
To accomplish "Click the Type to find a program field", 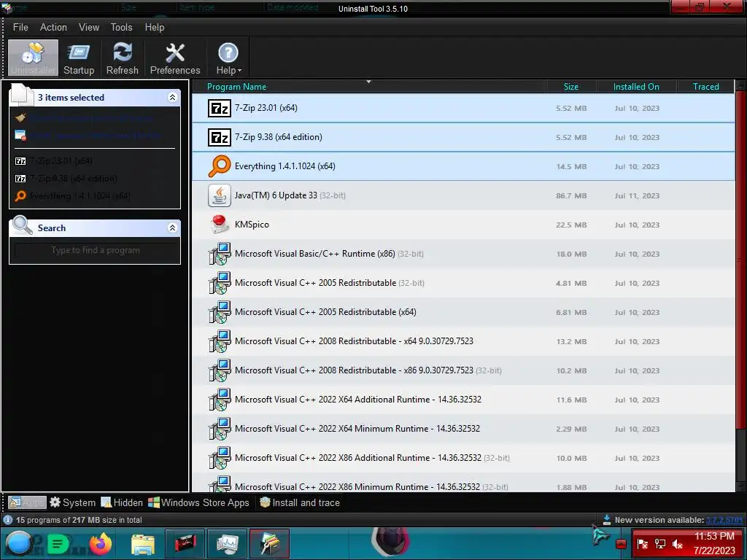I will click(96, 251).
